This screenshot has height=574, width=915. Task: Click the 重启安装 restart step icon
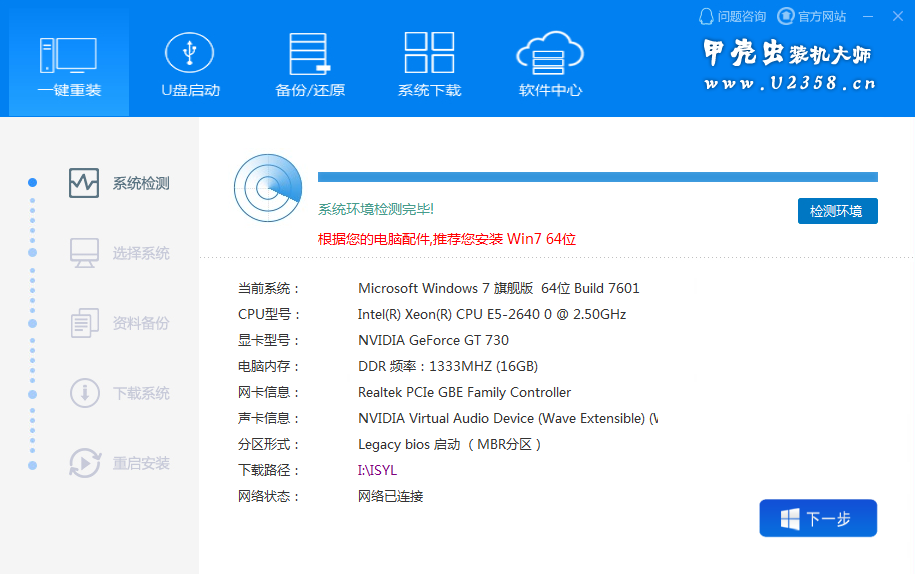click(x=84, y=463)
